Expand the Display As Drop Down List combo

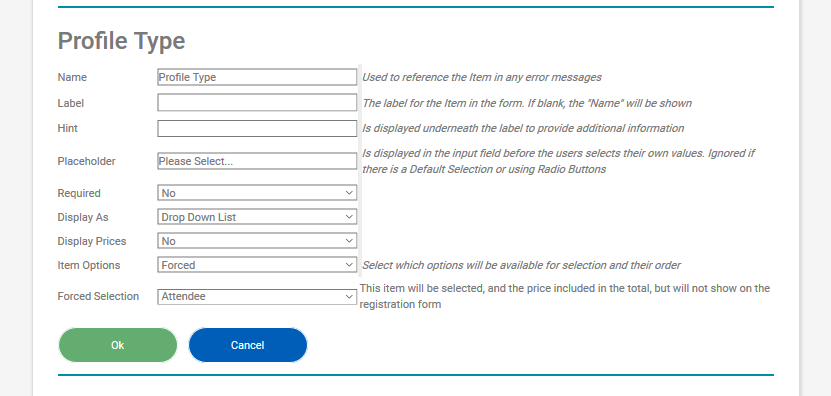coord(257,217)
